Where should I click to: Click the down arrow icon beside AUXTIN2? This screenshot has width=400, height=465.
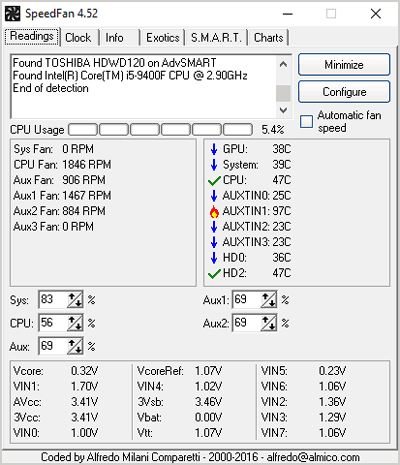point(214,227)
